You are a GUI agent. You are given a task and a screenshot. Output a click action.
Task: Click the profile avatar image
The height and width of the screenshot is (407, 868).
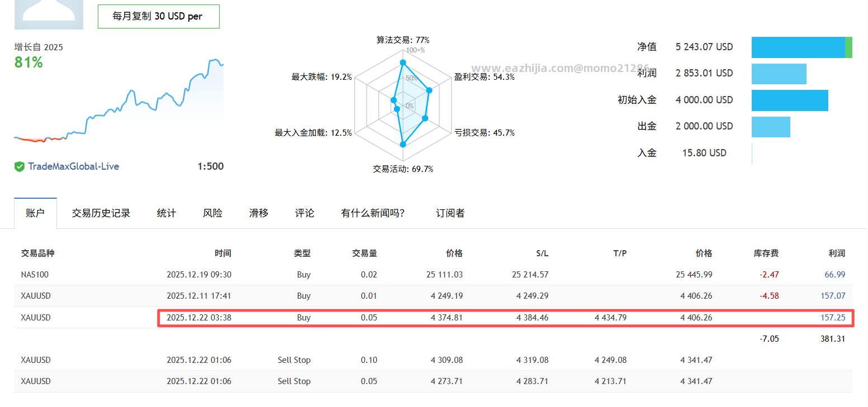pyautogui.click(x=49, y=15)
